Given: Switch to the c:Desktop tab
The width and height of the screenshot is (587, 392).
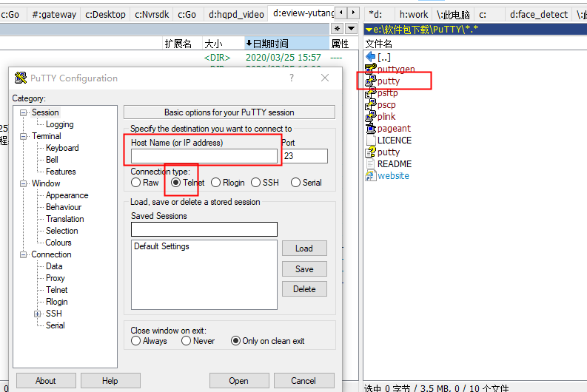Looking at the screenshot, I should (105, 14).
